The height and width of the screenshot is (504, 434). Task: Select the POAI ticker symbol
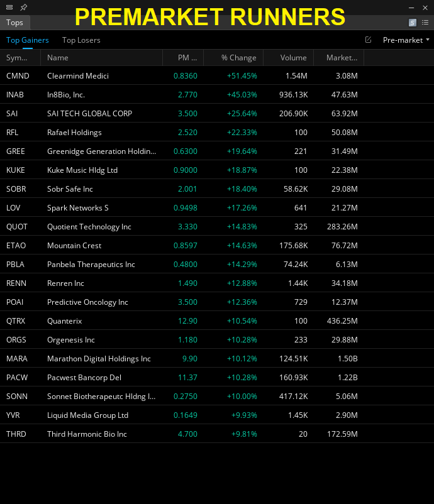(15, 302)
